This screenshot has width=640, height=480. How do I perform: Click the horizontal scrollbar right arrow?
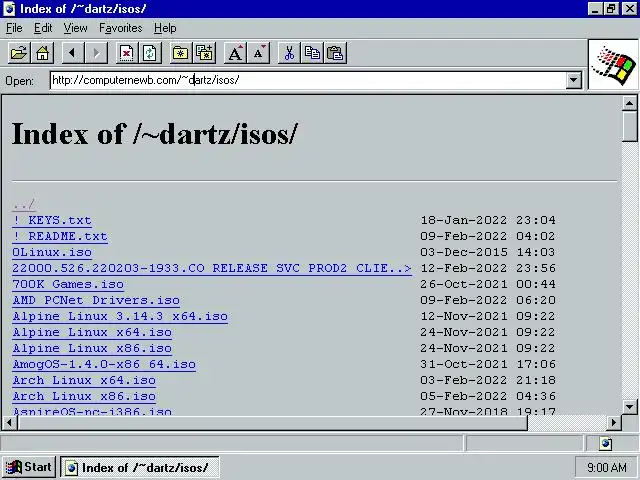tap(614, 423)
